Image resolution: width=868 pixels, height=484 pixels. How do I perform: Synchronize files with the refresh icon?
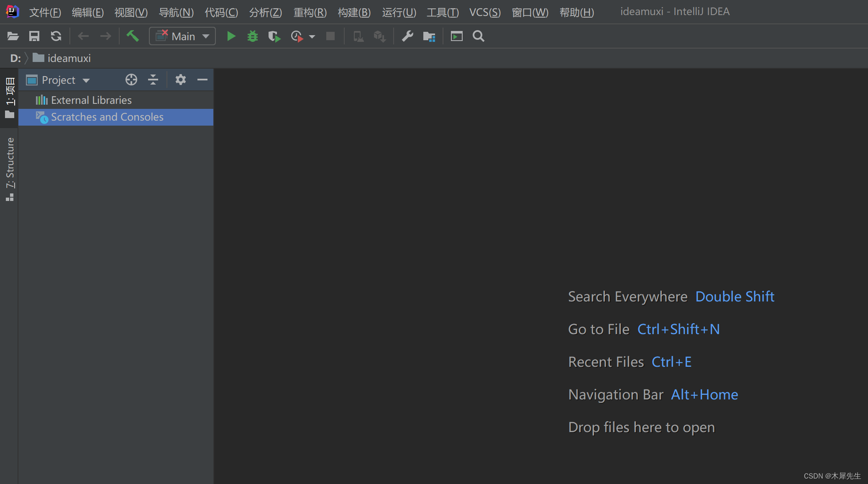[x=56, y=36]
